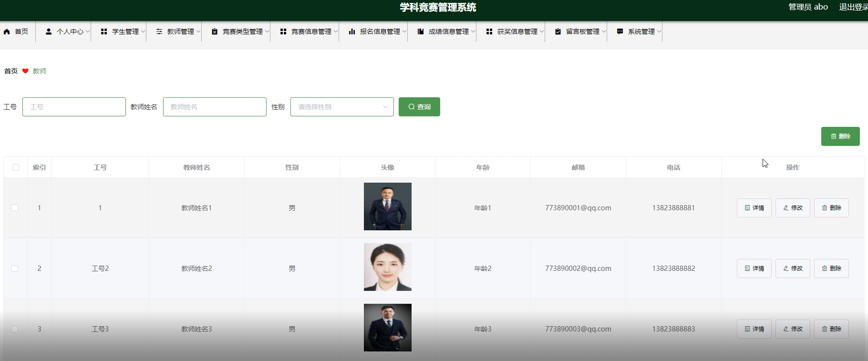Click 退出登录 logout link
The width and height of the screenshot is (868, 361).
[x=853, y=7]
